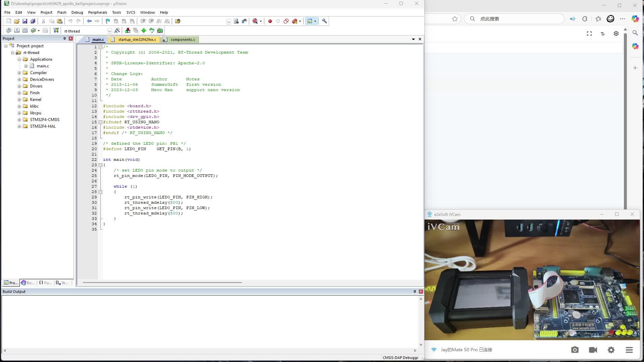Open Options for Target magic wand
The width and height of the screenshot is (644, 362).
pos(117,31)
